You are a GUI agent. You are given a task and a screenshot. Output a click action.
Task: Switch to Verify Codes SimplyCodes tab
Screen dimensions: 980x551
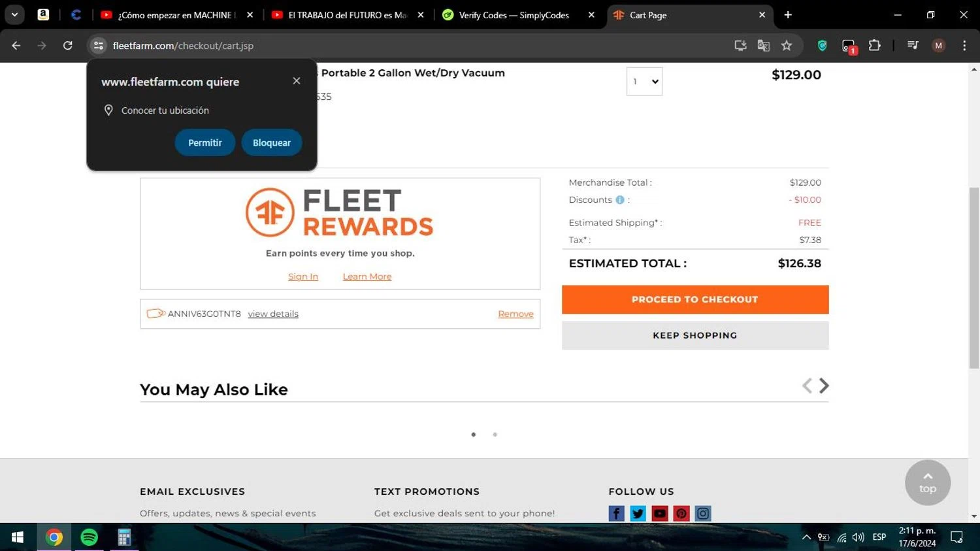(514, 14)
